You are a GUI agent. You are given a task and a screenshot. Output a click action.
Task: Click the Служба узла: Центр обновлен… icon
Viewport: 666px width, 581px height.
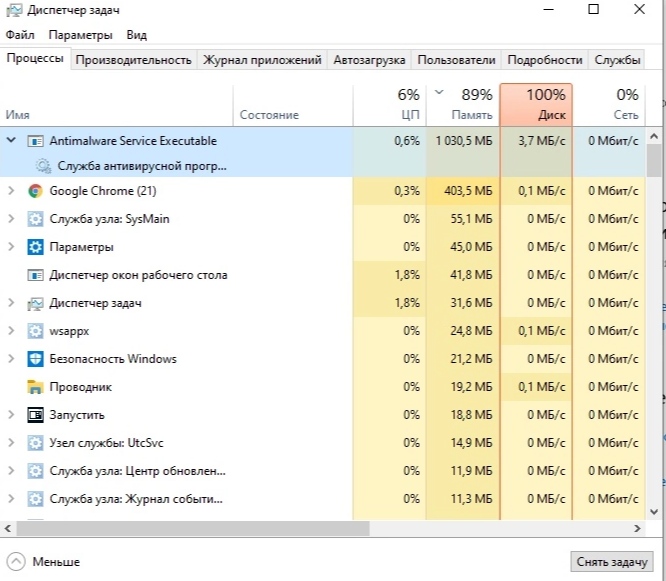coord(35,471)
